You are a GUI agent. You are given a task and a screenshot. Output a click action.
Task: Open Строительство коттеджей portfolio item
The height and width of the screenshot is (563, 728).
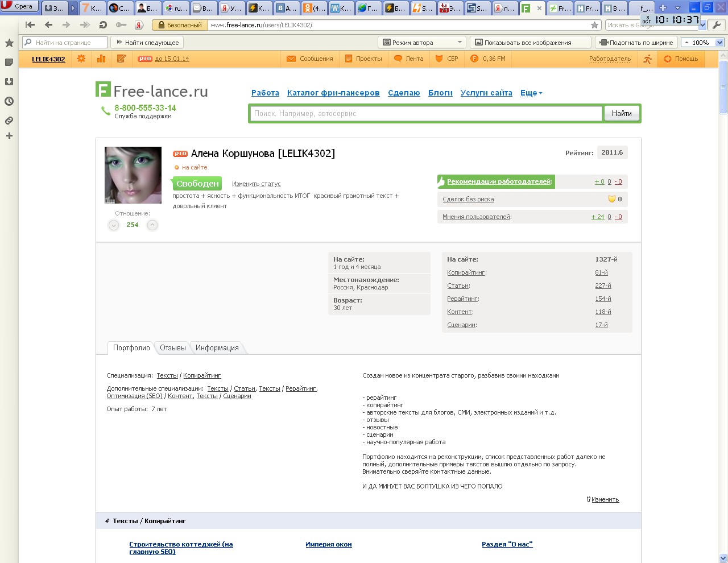181,548
